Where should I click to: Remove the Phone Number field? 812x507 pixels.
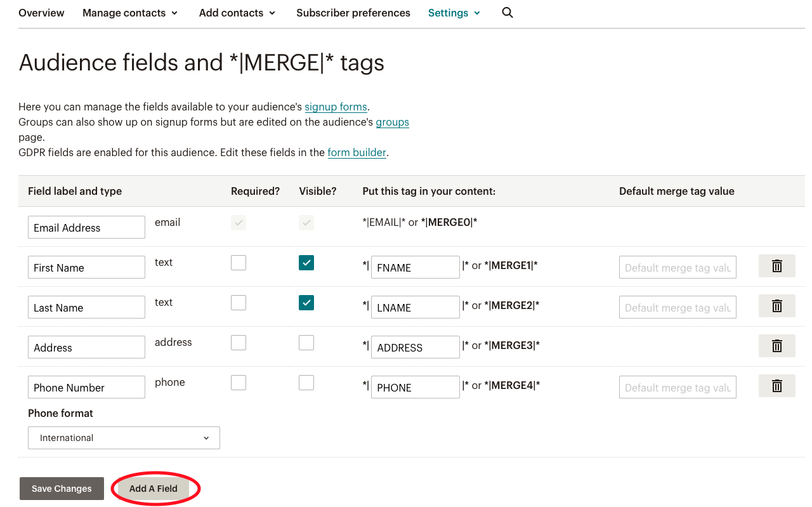776,386
